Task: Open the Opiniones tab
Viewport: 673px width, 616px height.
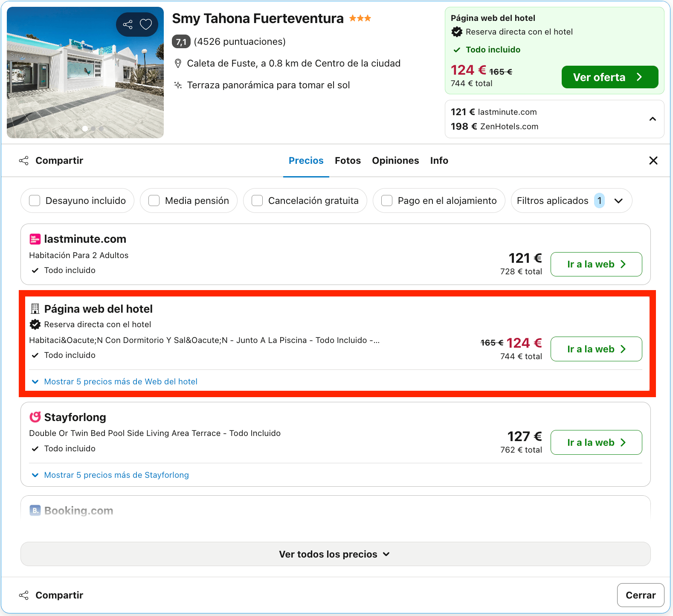Action: coord(395,160)
